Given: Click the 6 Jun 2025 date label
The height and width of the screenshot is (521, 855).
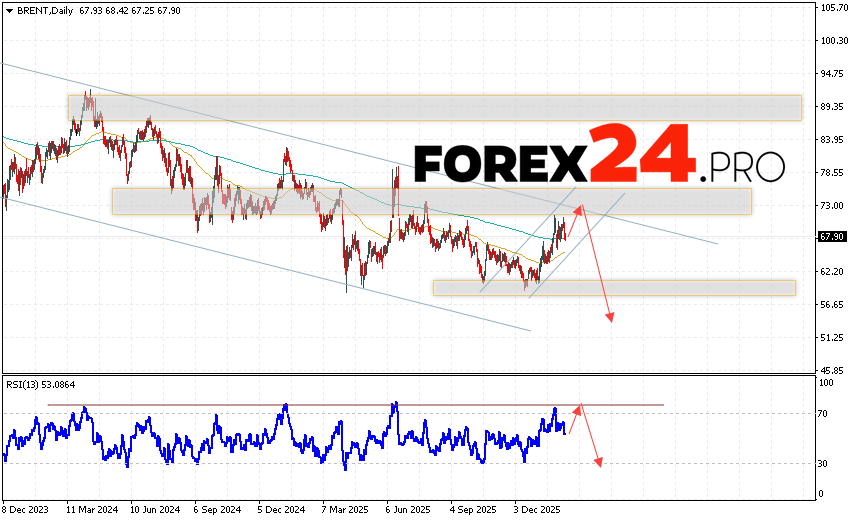Looking at the screenshot, I should coord(407,508).
